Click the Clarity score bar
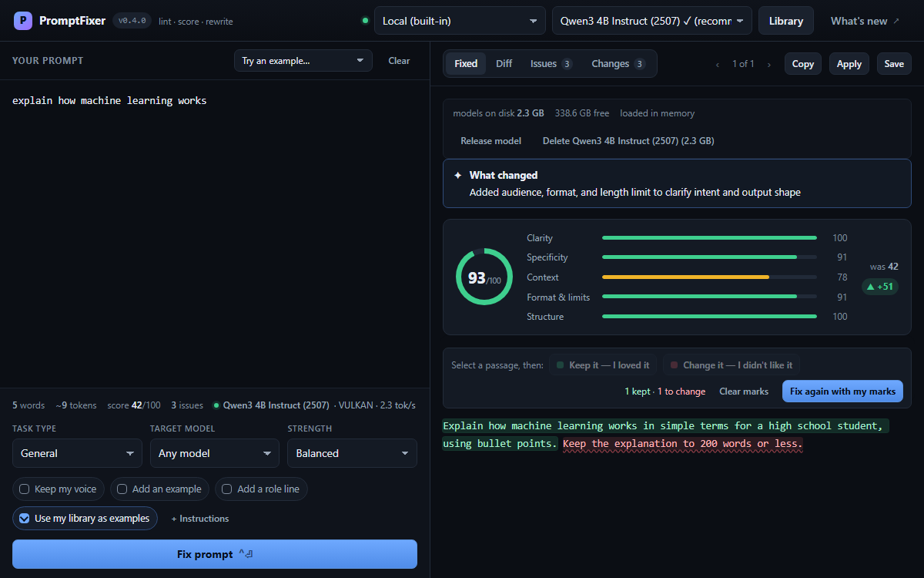 pyautogui.click(x=709, y=238)
